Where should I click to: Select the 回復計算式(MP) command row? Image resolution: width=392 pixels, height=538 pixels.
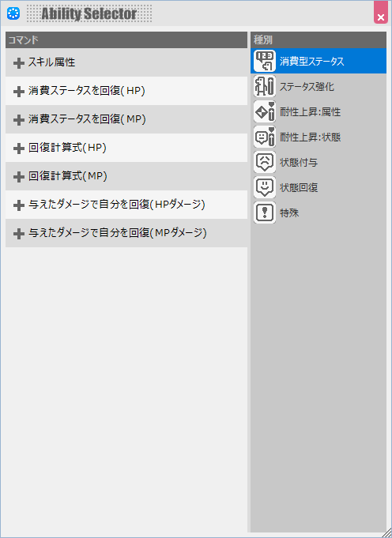pyautogui.click(x=126, y=176)
